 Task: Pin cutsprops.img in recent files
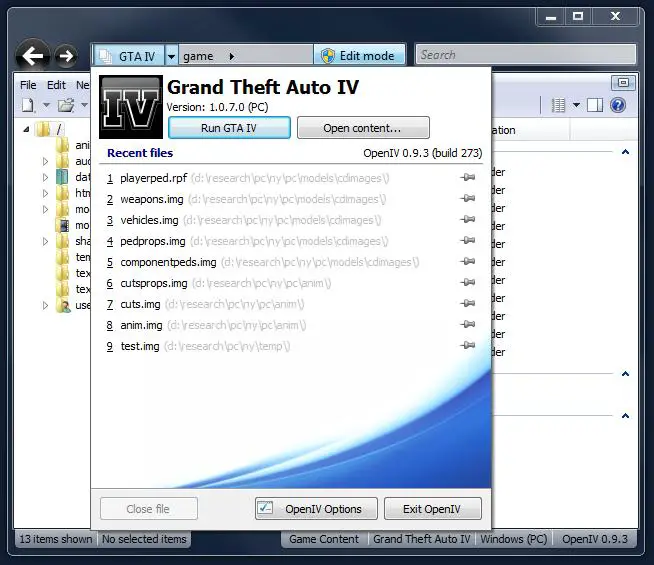[468, 282]
